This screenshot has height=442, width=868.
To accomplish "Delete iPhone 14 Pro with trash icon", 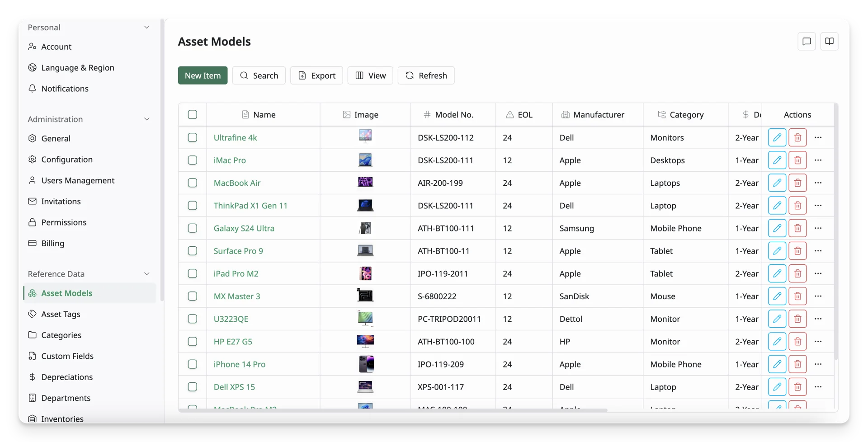I will pos(797,364).
